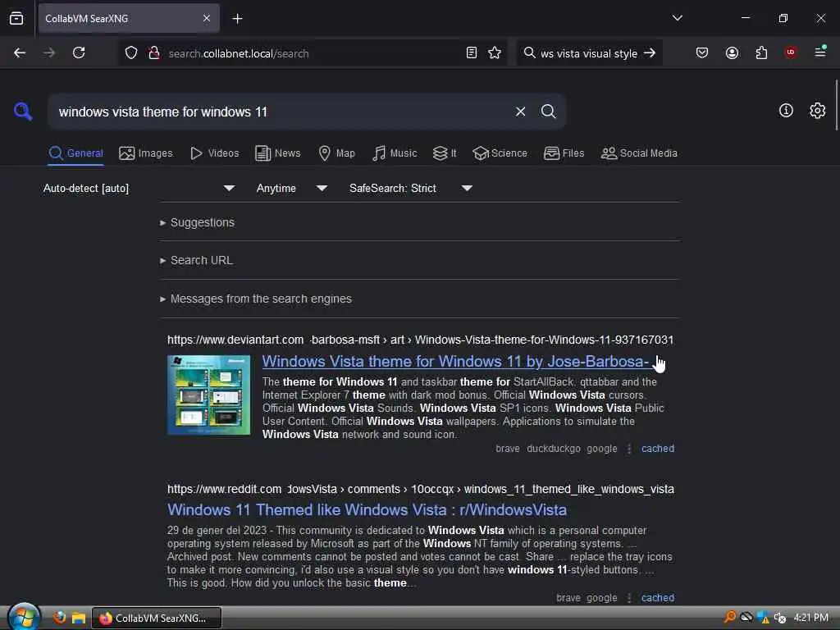The height and width of the screenshot is (630, 840).
Task: Open the DeviantArt result thumbnail
Action: point(209,395)
